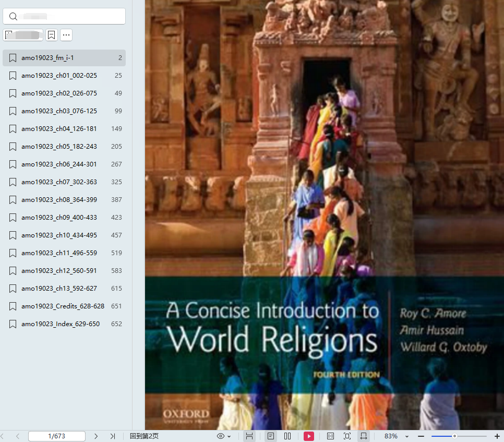504x442 pixels.
Task: Toggle fit-to-width icon
Action: 364,436
